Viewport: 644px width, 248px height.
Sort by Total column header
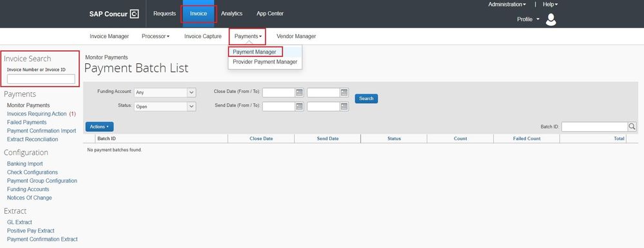[x=619, y=139]
